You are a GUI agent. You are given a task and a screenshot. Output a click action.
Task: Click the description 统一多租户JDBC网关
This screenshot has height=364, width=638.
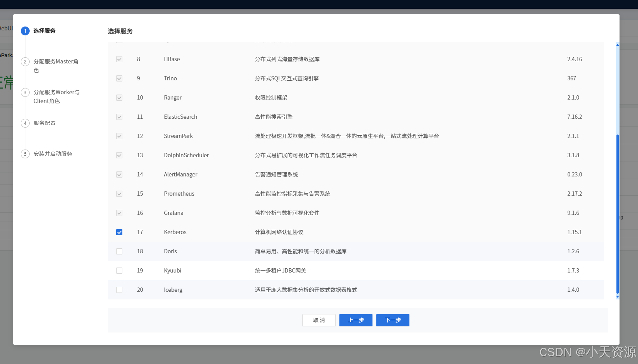[x=281, y=271]
